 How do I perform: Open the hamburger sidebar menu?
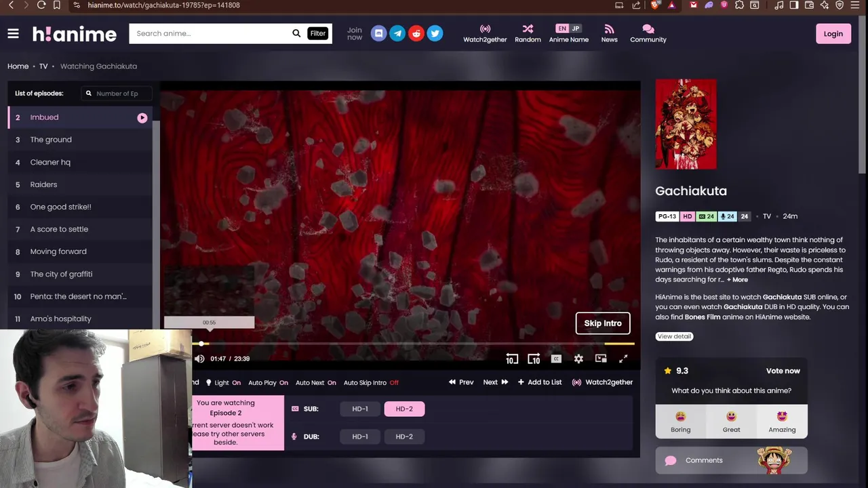point(13,33)
